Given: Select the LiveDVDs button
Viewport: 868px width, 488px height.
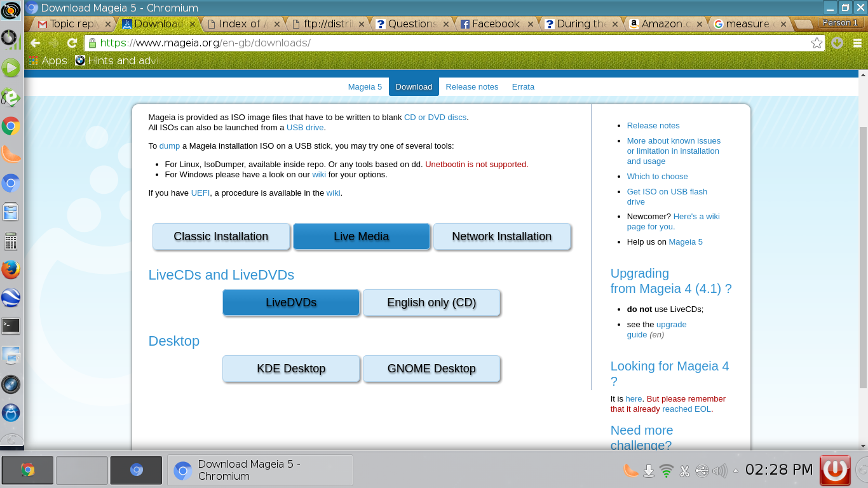Looking at the screenshot, I should (291, 302).
